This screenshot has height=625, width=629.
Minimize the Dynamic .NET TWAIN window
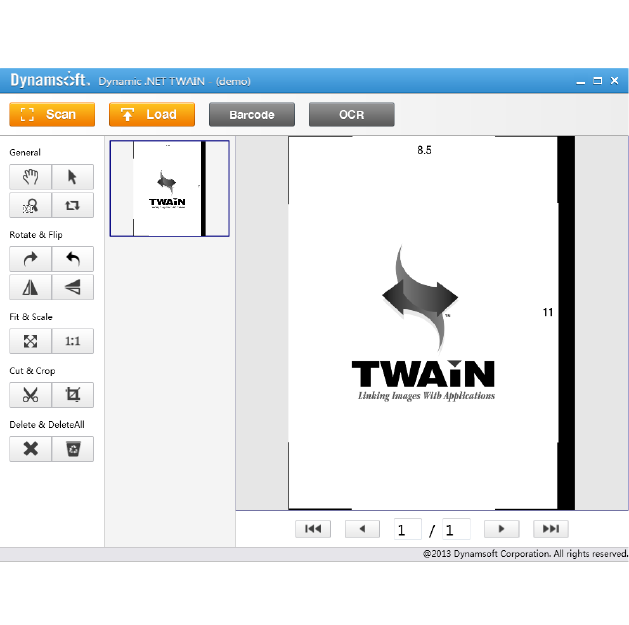click(x=580, y=81)
